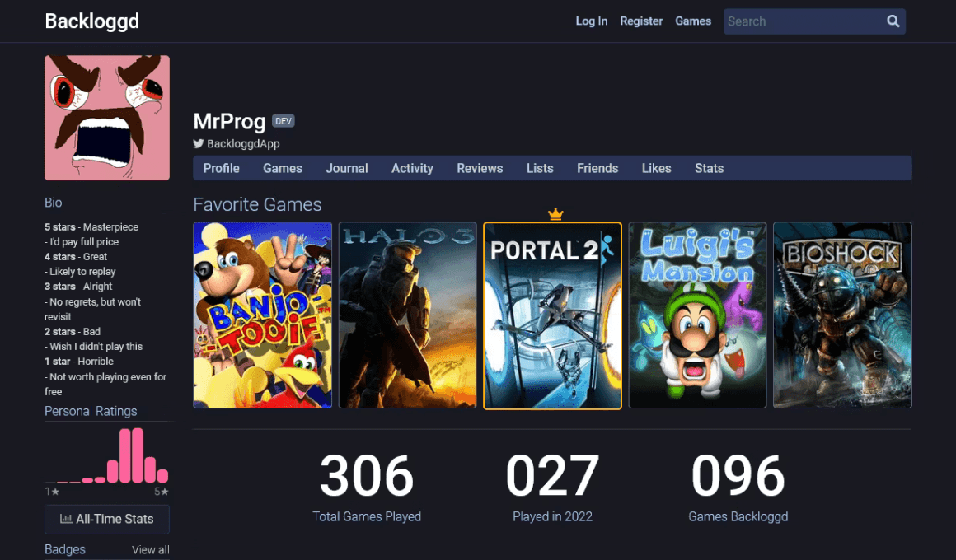This screenshot has height=560, width=956.
Task: Switch to the Journal tab
Action: click(x=346, y=168)
